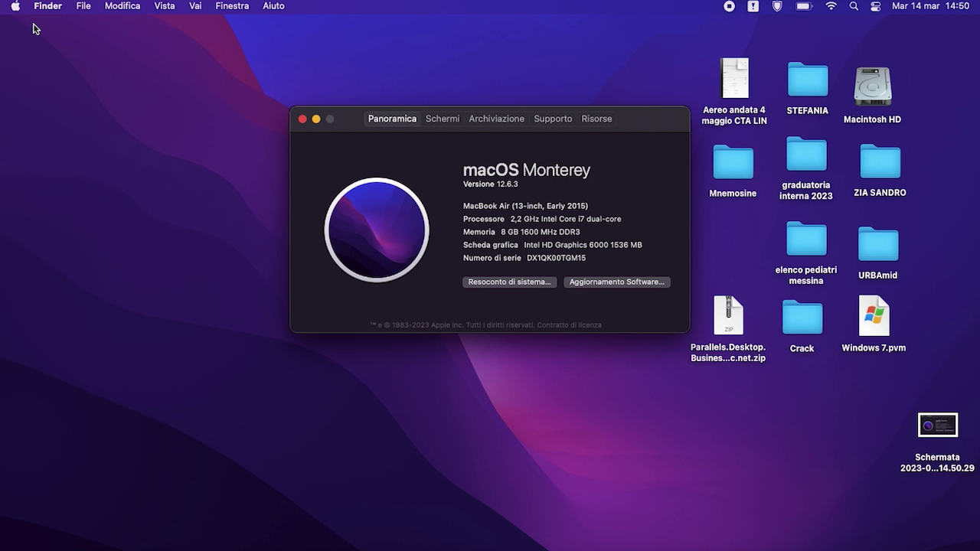Click the shield icon in menu bar
980x551 pixels.
[x=778, y=6]
